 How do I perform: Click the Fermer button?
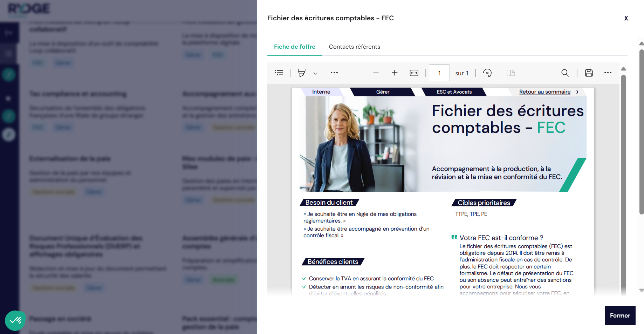(x=620, y=316)
